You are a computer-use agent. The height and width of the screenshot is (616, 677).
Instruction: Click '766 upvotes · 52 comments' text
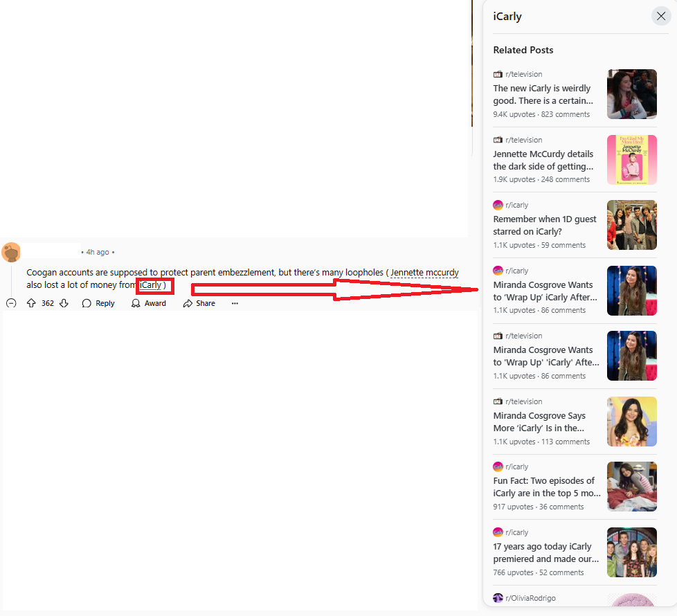coord(539,572)
